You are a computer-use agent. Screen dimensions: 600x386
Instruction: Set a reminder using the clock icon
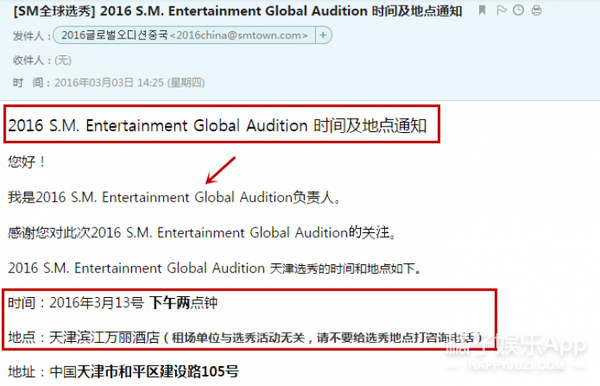pos(518,10)
